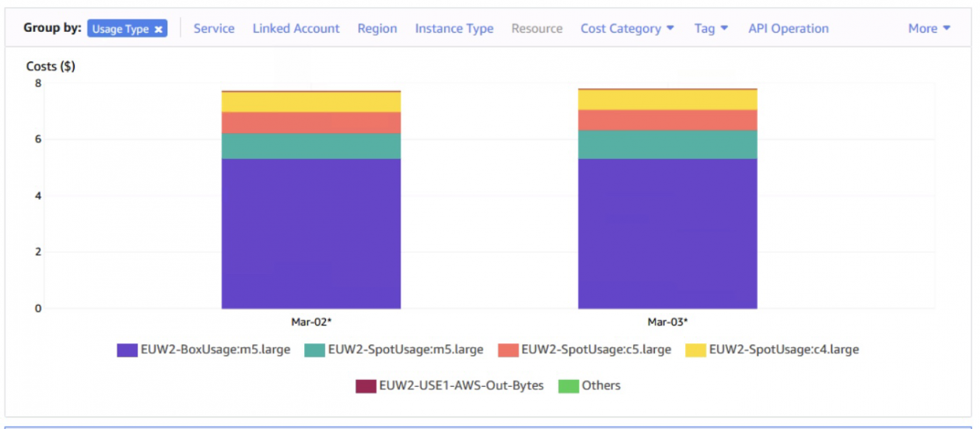Select the coral segment of Mar-03 bar

coord(667,120)
